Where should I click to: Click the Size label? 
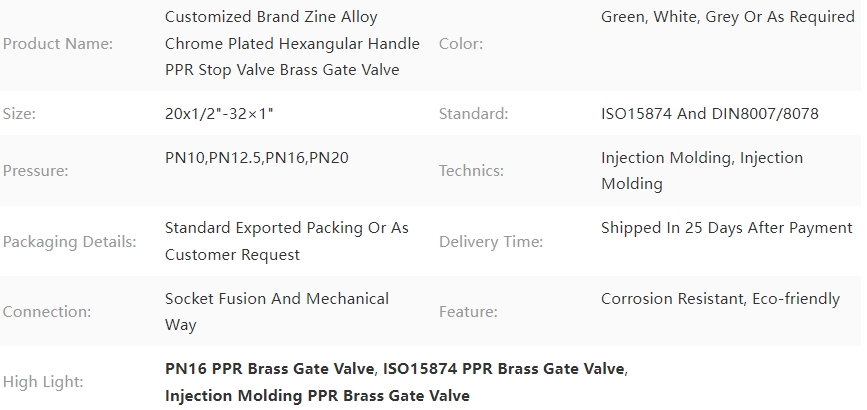[x=19, y=113]
